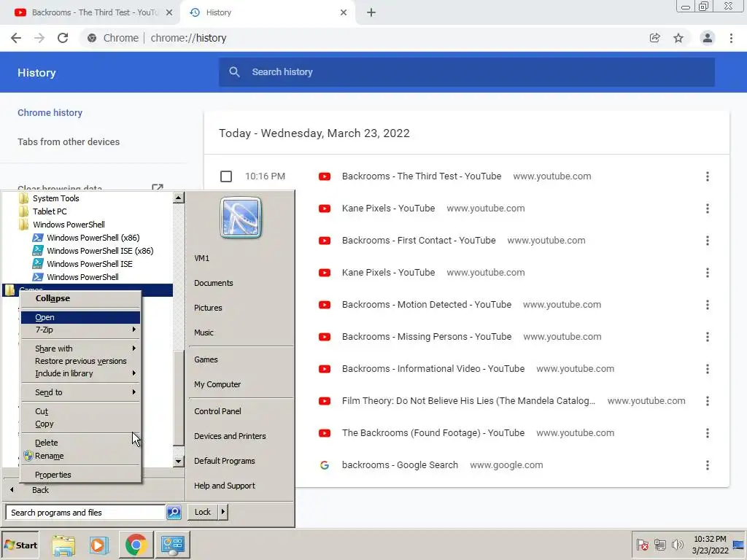Choose Open in the context menu

tap(80, 317)
